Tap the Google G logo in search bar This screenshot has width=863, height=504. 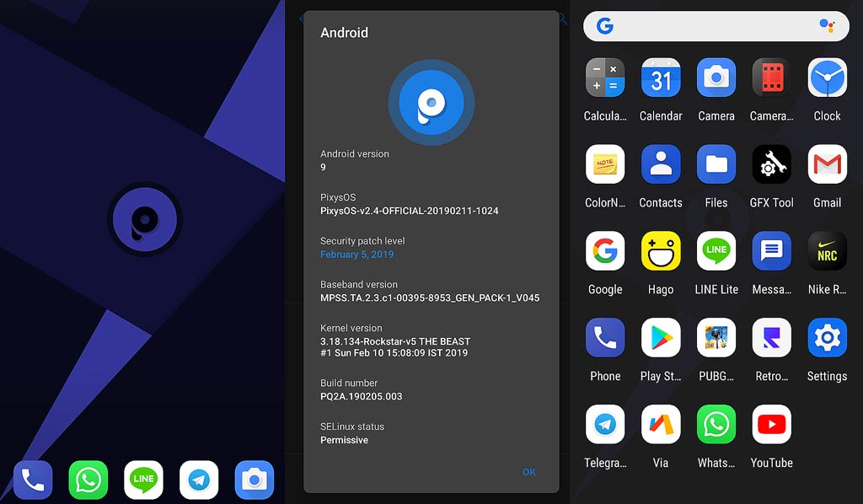605,26
